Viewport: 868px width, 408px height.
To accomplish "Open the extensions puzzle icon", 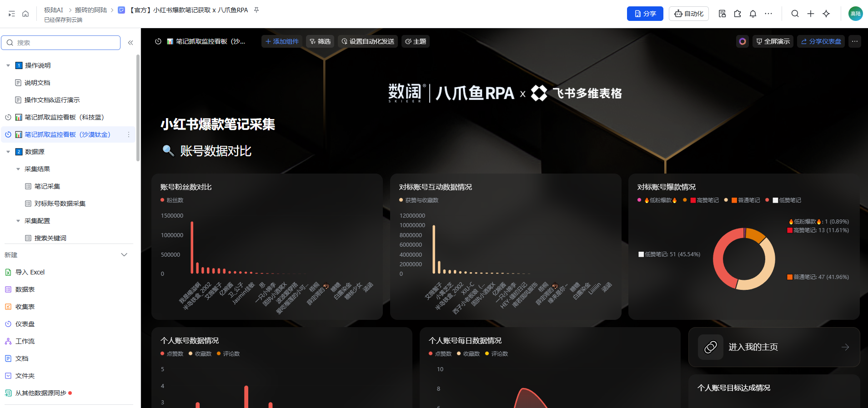I will pyautogui.click(x=738, y=14).
